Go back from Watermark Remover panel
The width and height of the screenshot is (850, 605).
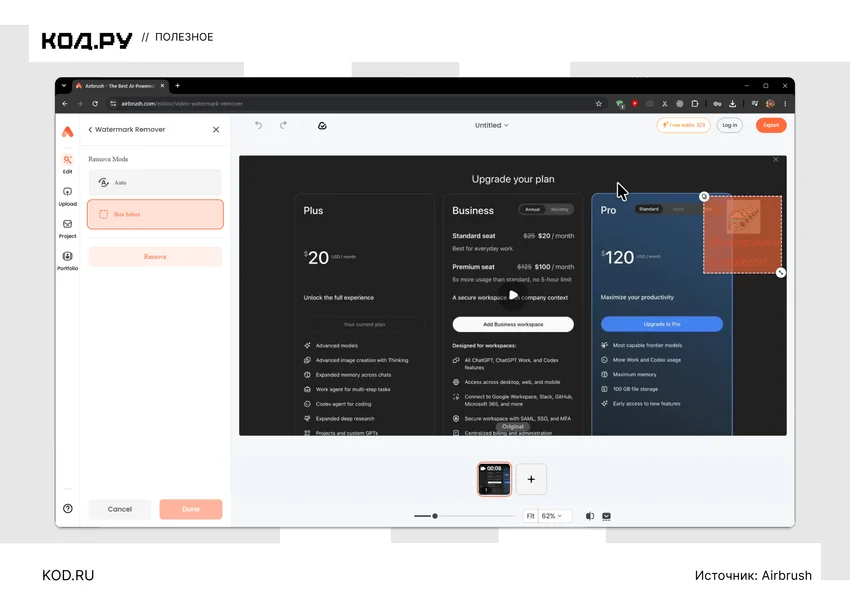click(x=90, y=130)
